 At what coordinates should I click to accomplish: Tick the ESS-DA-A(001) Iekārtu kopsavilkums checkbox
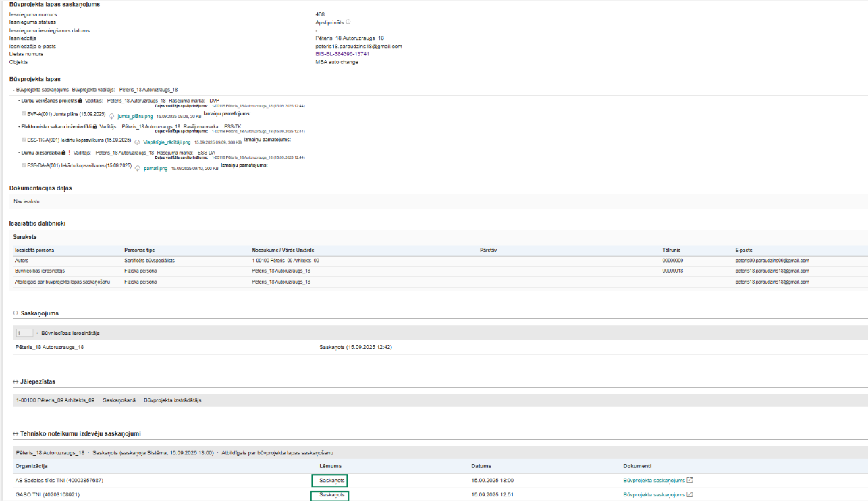pos(24,165)
